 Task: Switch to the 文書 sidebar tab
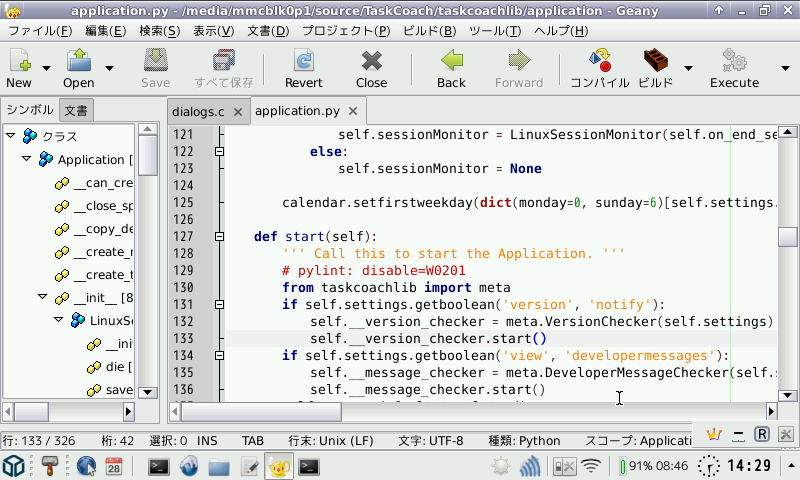tap(76, 111)
